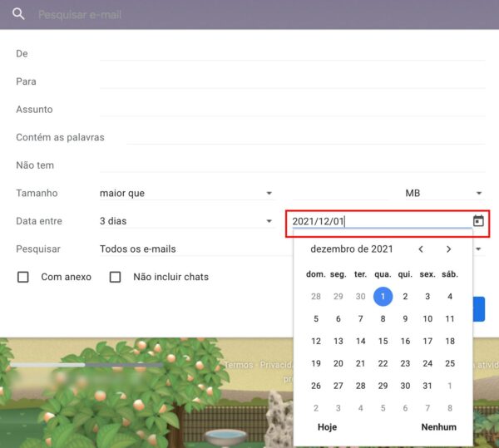
Task: Choose December 10 in the calendar
Action: click(x=427, y=318)
